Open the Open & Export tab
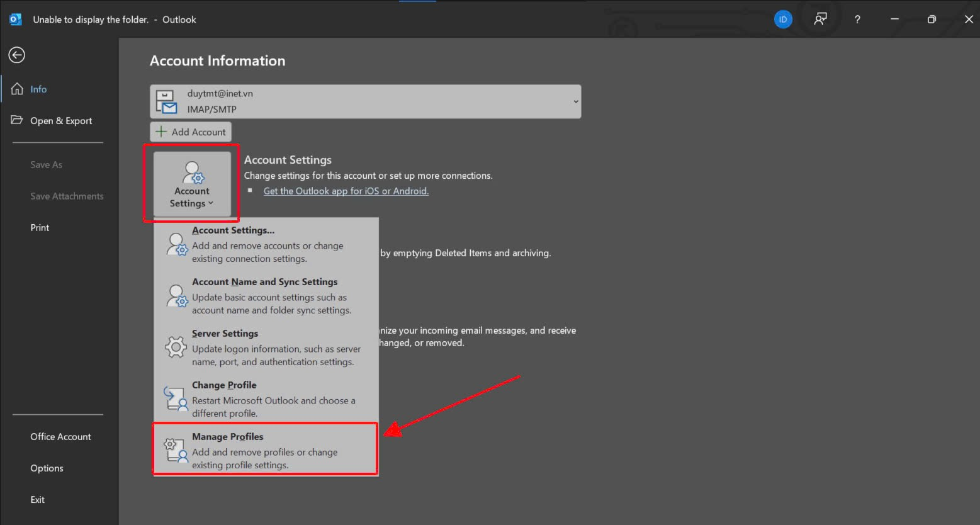Image resolution: width=980 pixels, height=525 pixels. pyautogui.click(x=60, y=121)
